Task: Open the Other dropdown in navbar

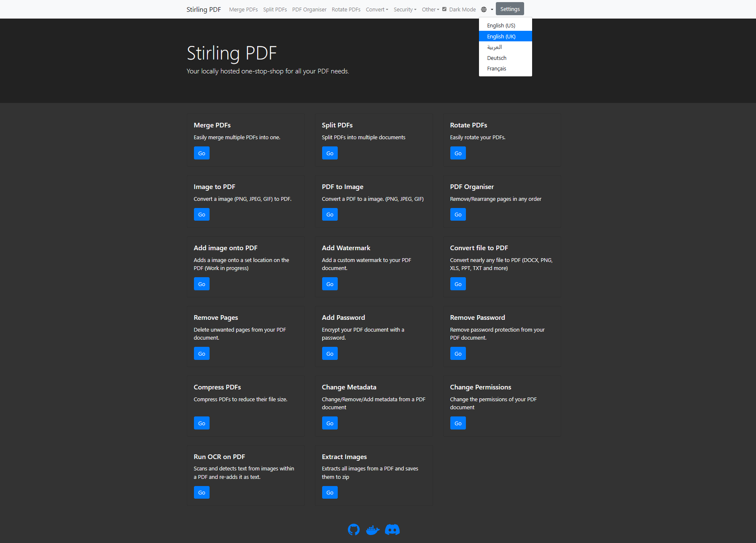Action: pos(430,9)
